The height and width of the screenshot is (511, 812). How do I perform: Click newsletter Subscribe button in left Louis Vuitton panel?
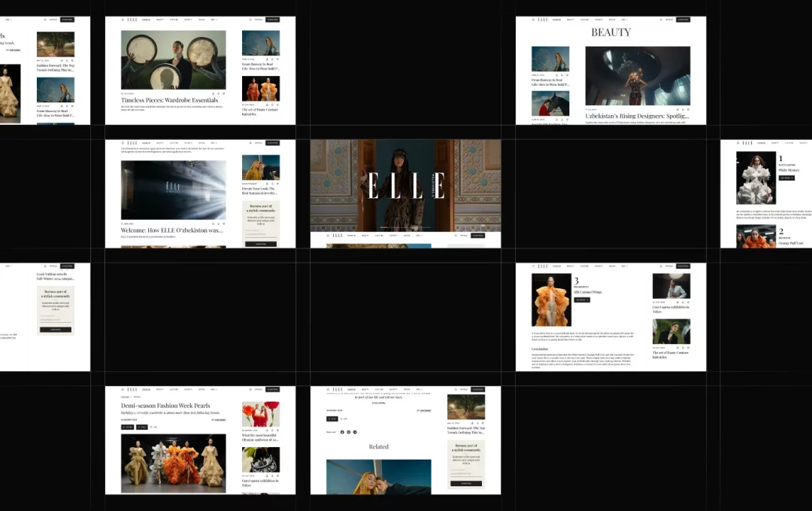pos(56,330)
